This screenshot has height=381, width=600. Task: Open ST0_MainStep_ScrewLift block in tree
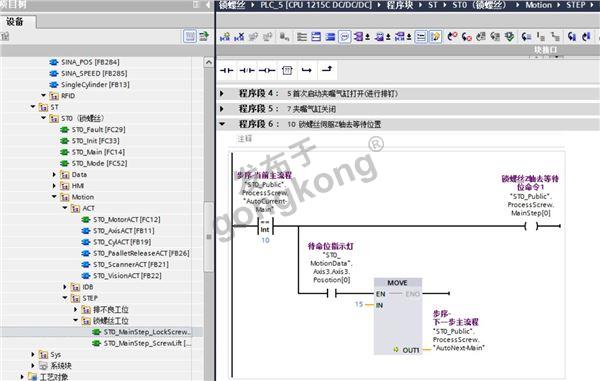pyautogui.click(x=147, y=343)
